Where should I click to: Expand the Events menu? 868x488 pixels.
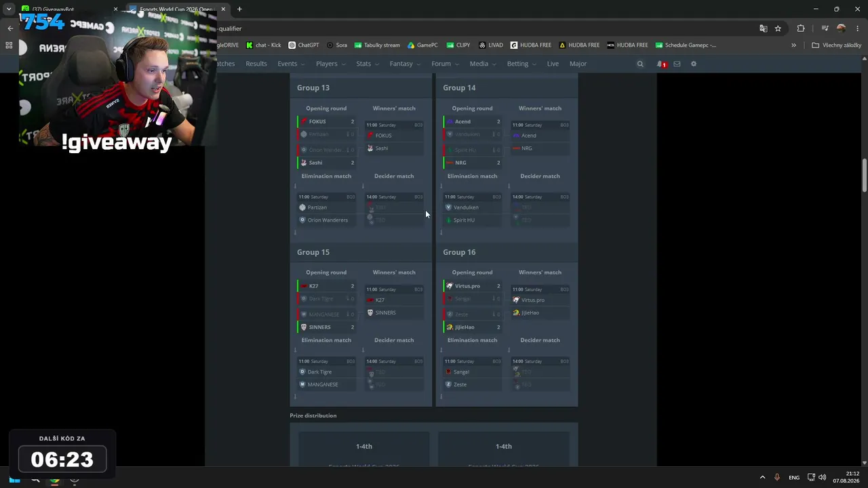click(x=291, y=64)
